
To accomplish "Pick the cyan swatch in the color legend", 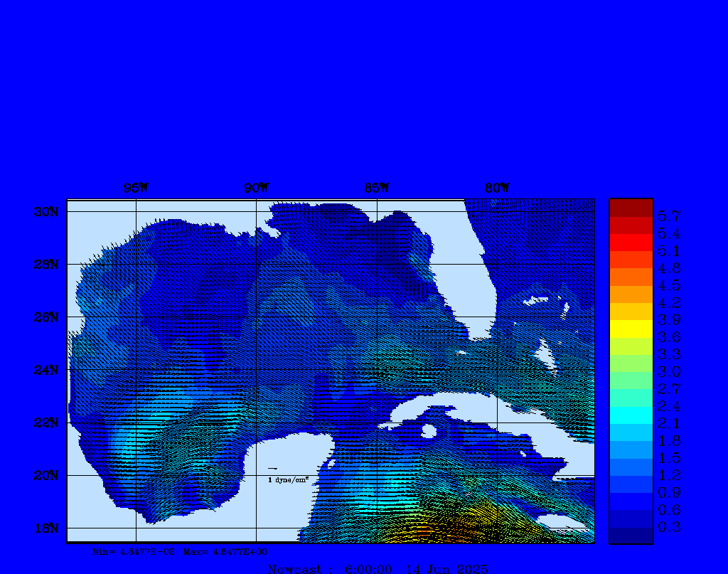I will point(631,415).
